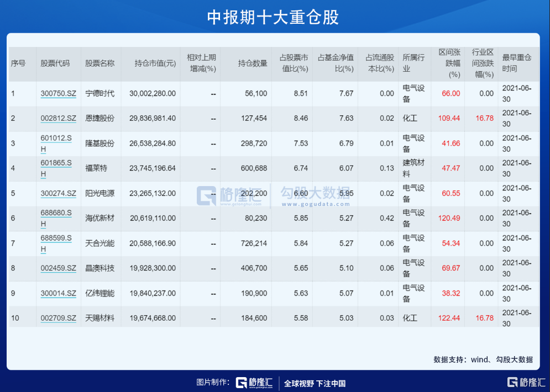This screenshot has height=392, width=550.
Task: Click the 行业区间涨跌幅(%) column header
Action: (x=483, y=63)
